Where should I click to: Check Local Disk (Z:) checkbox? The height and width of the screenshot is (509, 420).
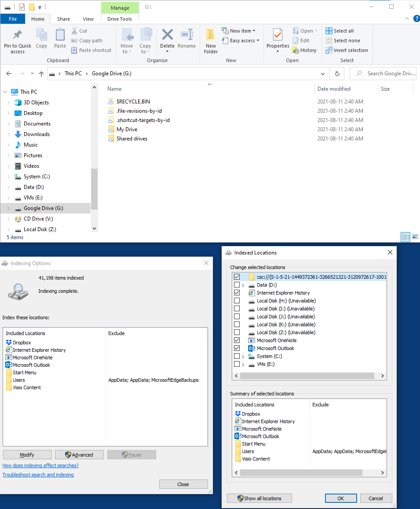tap(237, 332)
